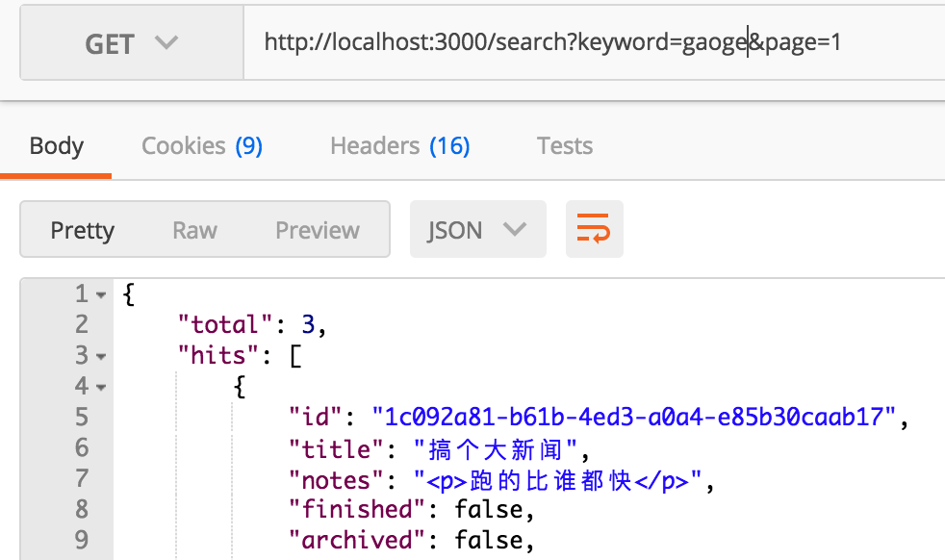Switch response view to Raw
The height and width of the screenshot is (560, 945).
point(194,230)
